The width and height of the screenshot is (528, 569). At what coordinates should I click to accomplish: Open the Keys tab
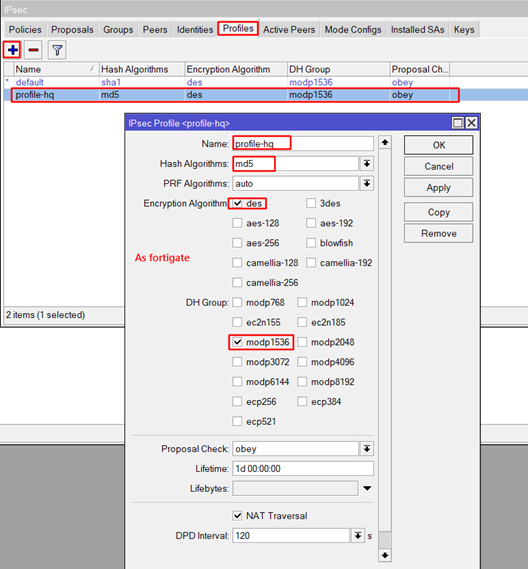pyautogui.click(x=464, y=29)
